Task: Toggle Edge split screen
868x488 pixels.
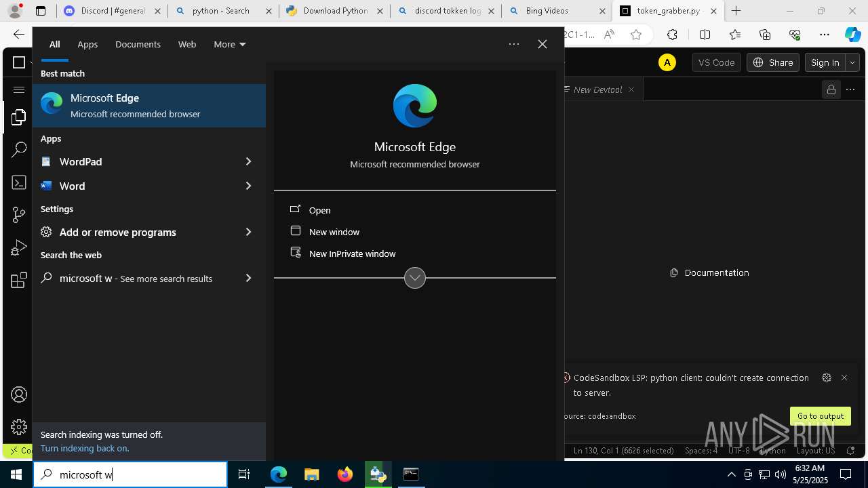Action: [705, 35]
